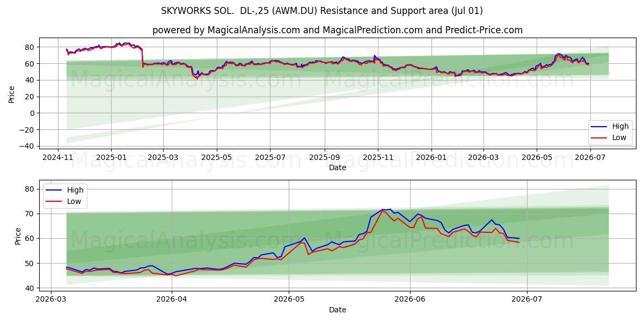
Task: Click the '50' price tick on the bottom chart
Action: [30, 264]
